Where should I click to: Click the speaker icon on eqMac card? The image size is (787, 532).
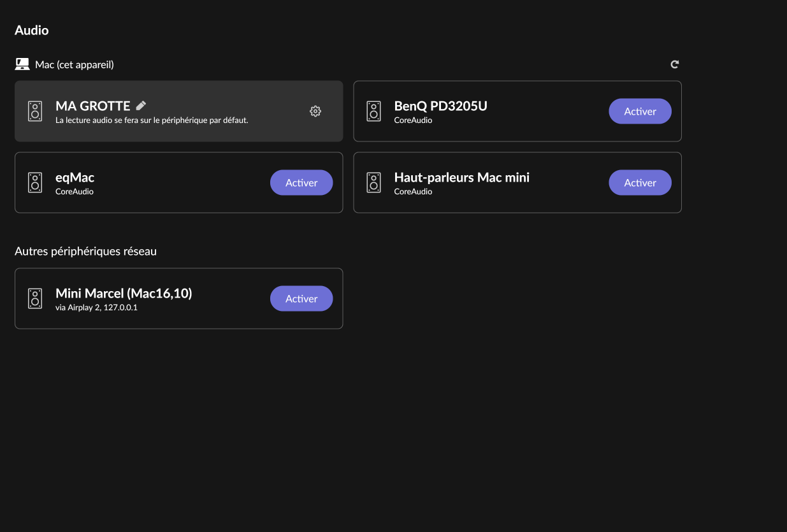click(x=36, y=183)
